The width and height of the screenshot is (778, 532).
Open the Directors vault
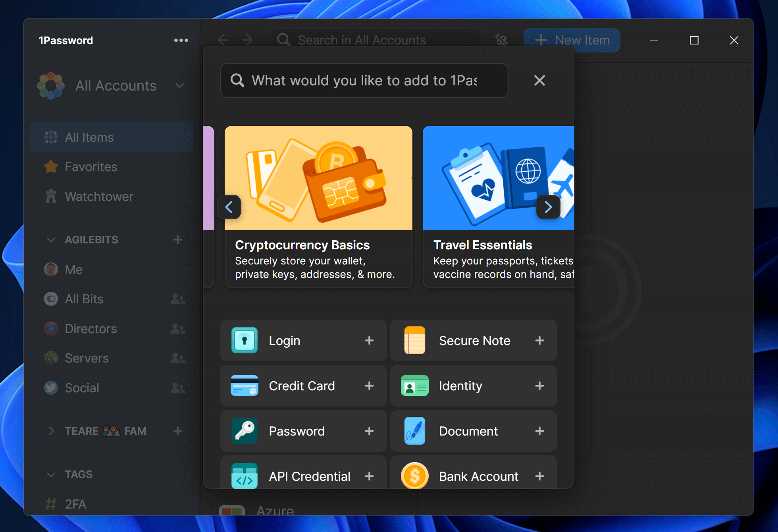112,329
